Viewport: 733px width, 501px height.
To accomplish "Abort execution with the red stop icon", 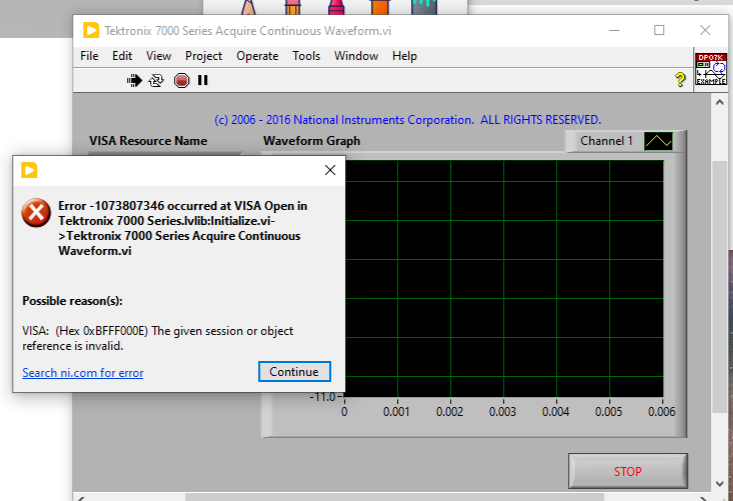I will [x=181, y=80].
